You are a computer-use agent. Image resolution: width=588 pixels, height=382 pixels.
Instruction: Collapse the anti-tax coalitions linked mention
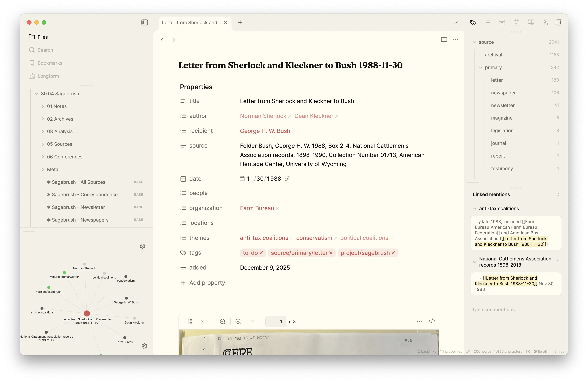coord(475,208)
